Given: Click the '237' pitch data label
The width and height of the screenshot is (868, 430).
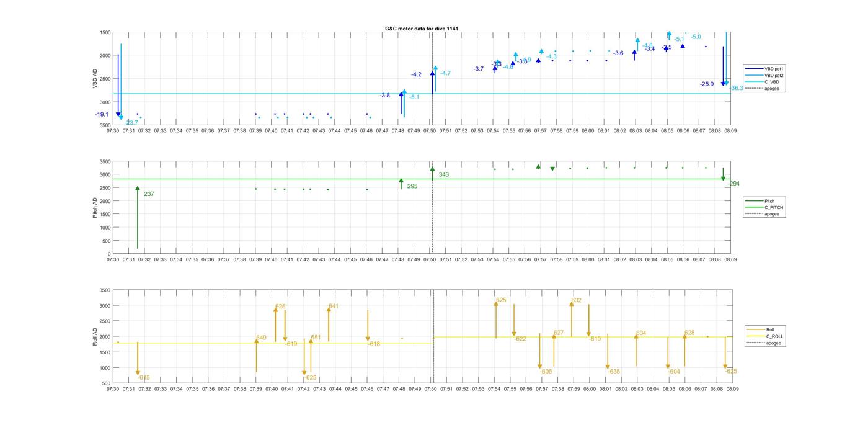Looking at the screenshot, I should pyautogui.click(x=149, y=194).
